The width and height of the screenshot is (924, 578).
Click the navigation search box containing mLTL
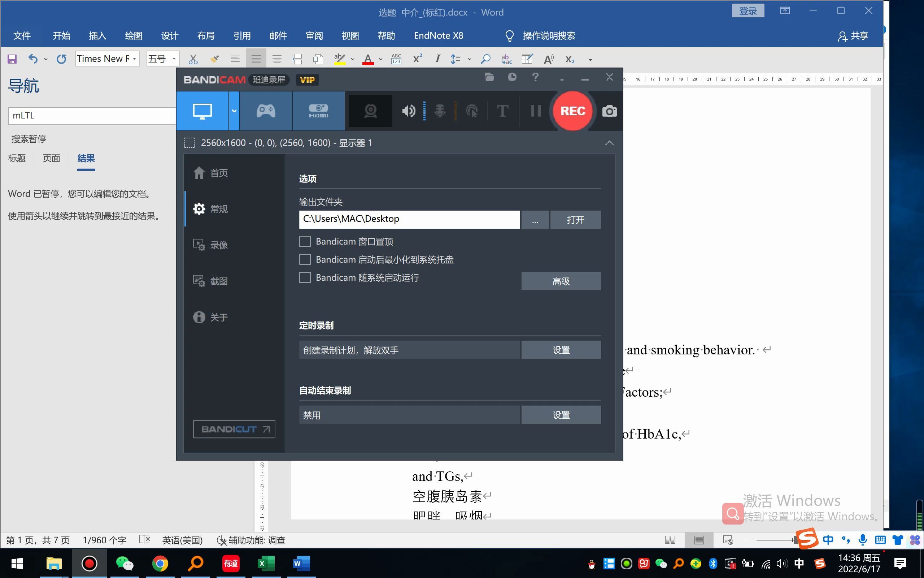tap(92, 116)
